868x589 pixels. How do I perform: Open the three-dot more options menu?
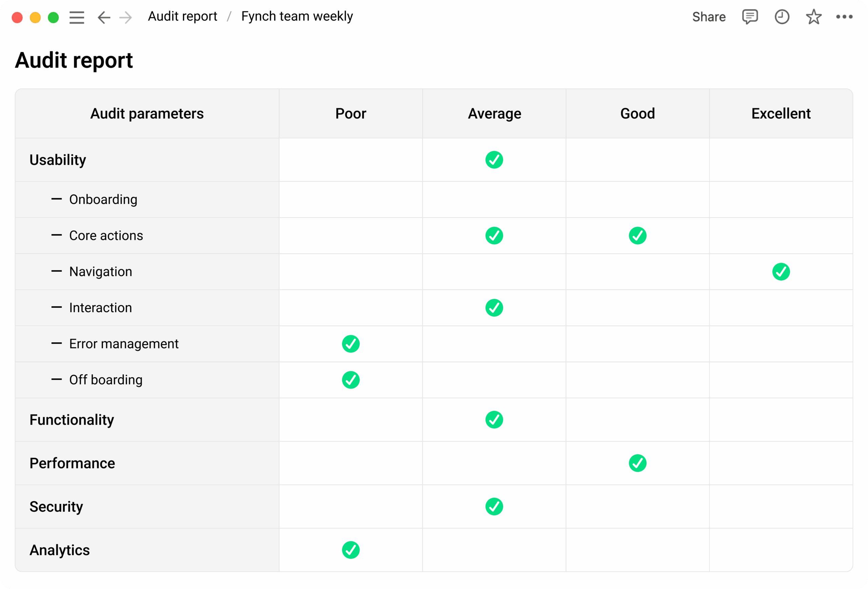(844, 17)
